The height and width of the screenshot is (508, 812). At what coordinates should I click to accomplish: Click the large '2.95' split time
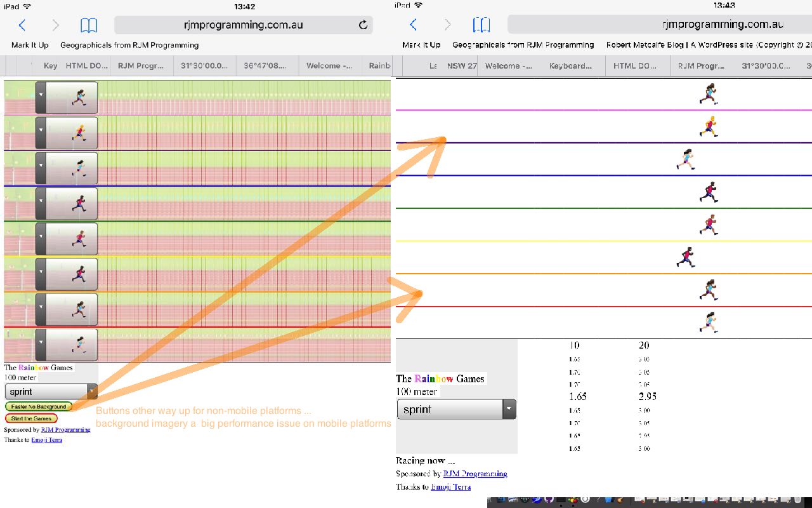click(x=648, y=396)
